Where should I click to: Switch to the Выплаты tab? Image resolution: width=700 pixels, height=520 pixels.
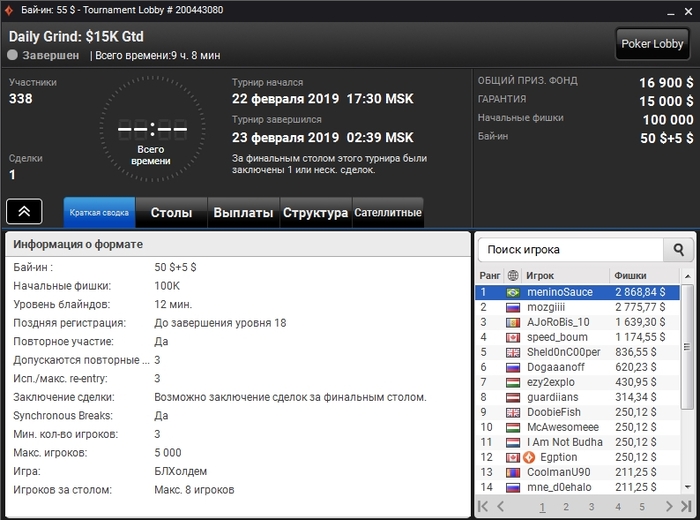point(243,212)
